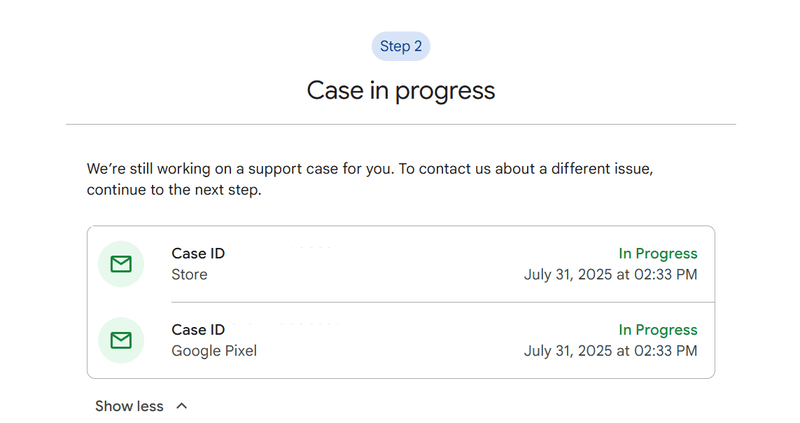Click the "continue to the next step" text

pos(173,190)
